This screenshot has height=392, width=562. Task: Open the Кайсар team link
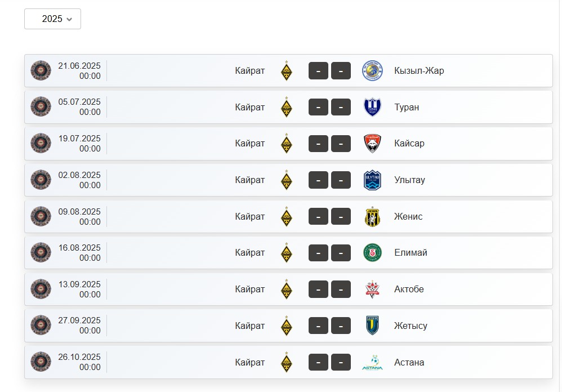409,143
